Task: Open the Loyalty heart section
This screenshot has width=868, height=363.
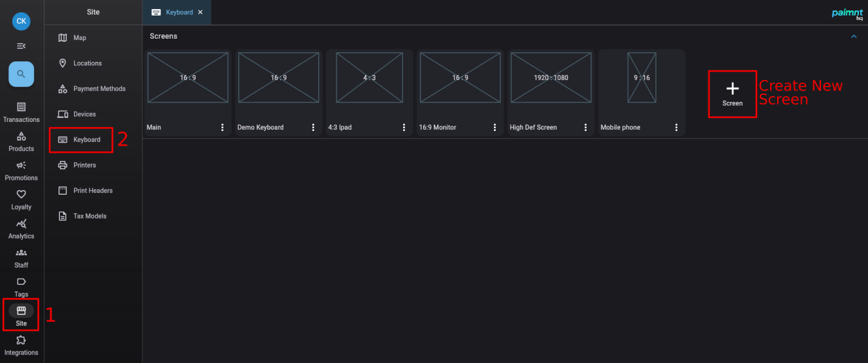Action: click(21, 199)
